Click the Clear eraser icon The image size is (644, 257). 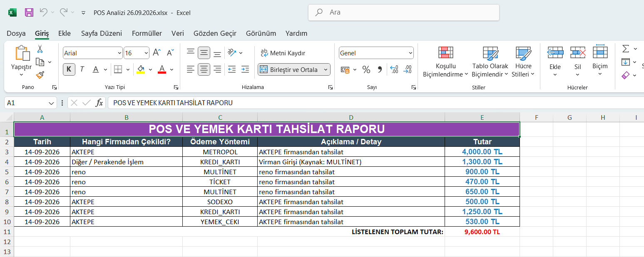coord(625,75)
